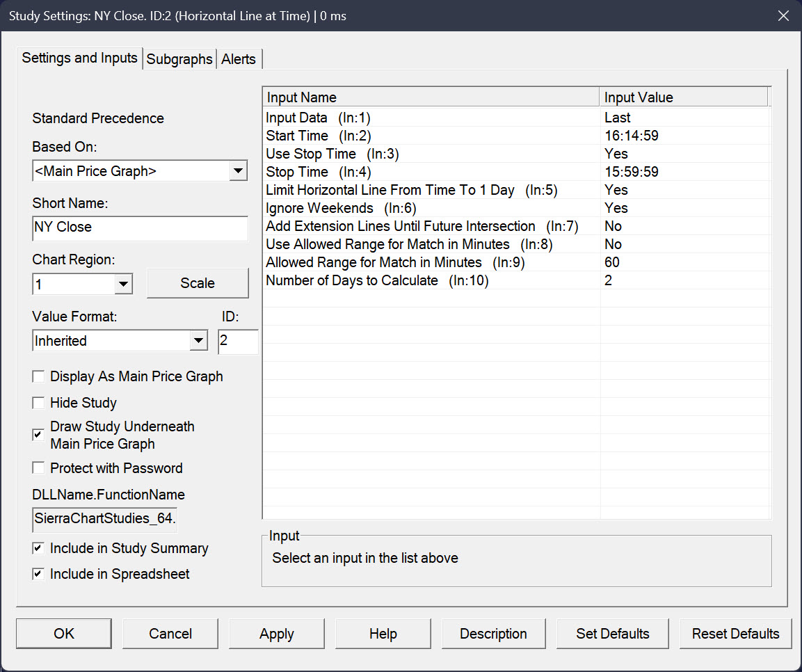Screen dimensions: 802x672
Task: Open the Chart Region dropdown
Action: (x=123, y=284)
